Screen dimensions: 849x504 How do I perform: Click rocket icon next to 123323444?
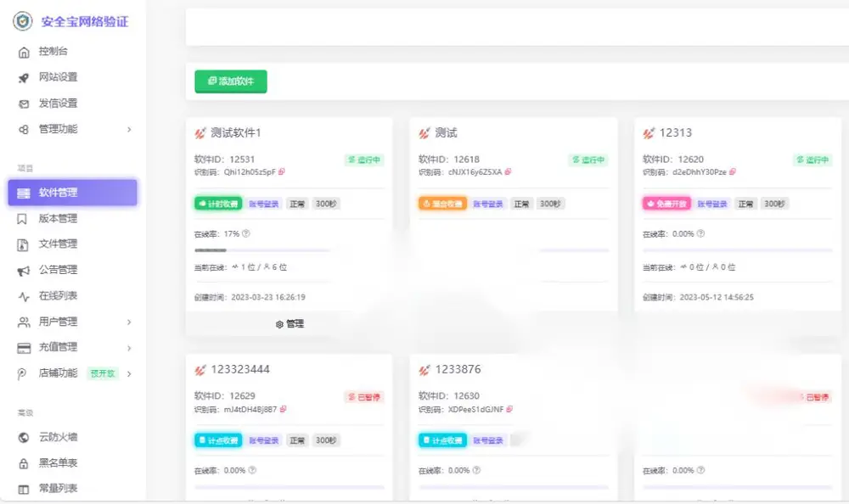[200, 370]
